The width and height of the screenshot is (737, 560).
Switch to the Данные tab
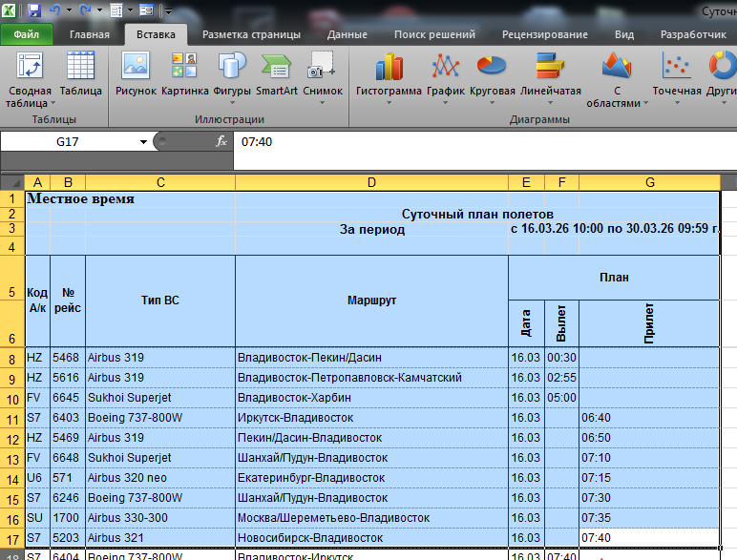(x=347, y=34)
